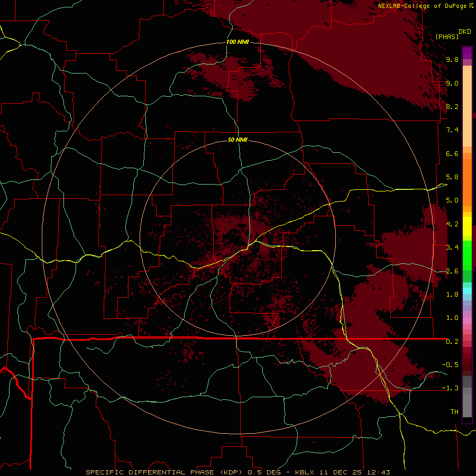Select the 50 NMI range ring label
The height and width of the screenshot is (476, 476).
(237, 140)
